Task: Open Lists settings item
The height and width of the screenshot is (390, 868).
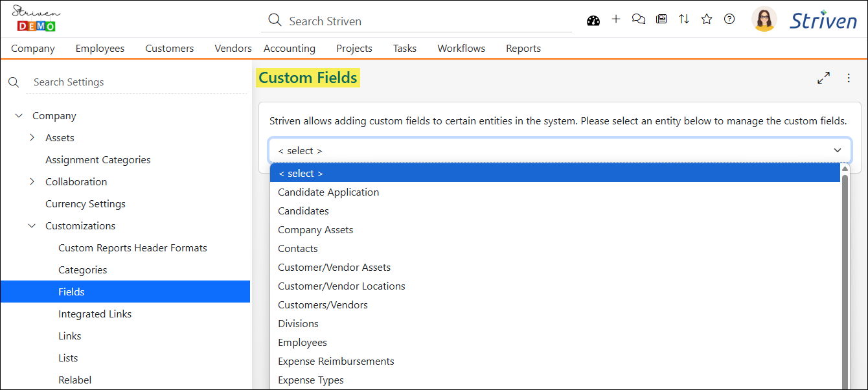Action: coord(68,358)
